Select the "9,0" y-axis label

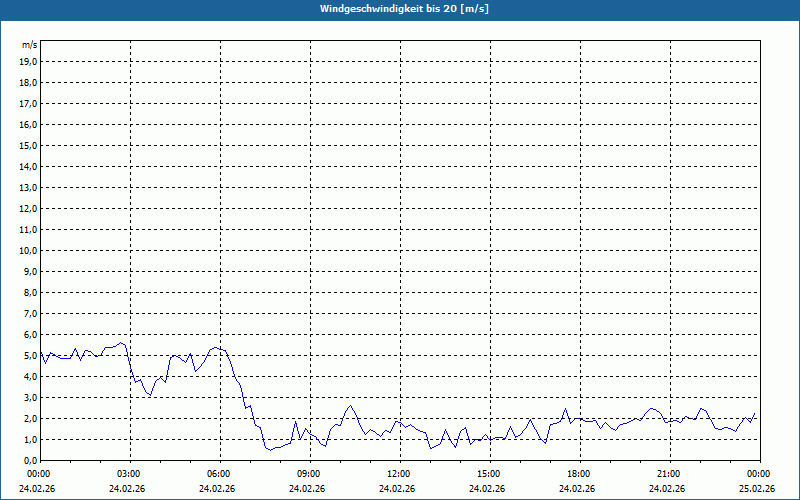click(30, 271)
